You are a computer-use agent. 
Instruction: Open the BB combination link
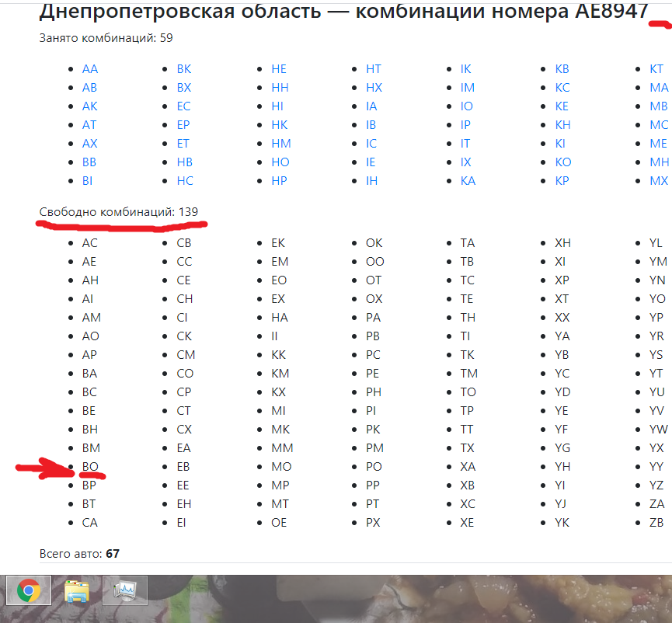[89, 162]
